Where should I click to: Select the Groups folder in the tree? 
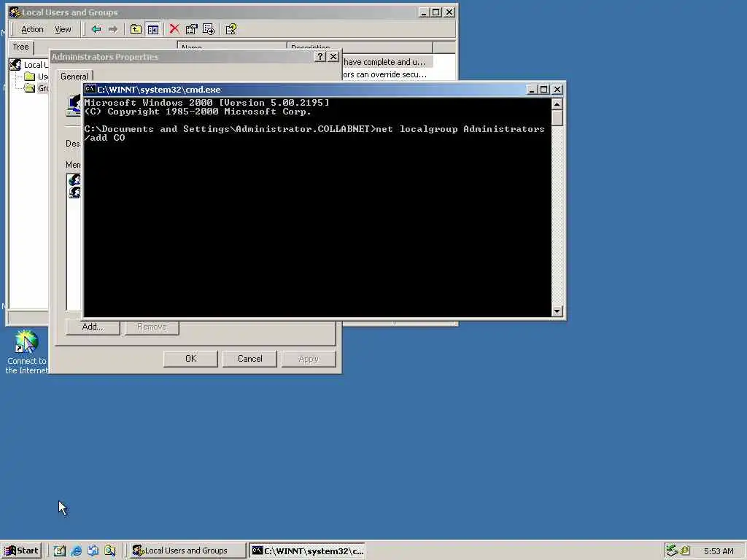tap(36, 88)
